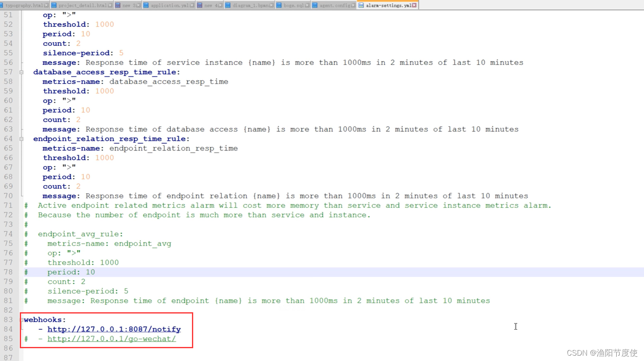This screenshot has height=361, width=644.
Task: Click the highlighted period: 10 on line 78
Action: tap(71, 272)
